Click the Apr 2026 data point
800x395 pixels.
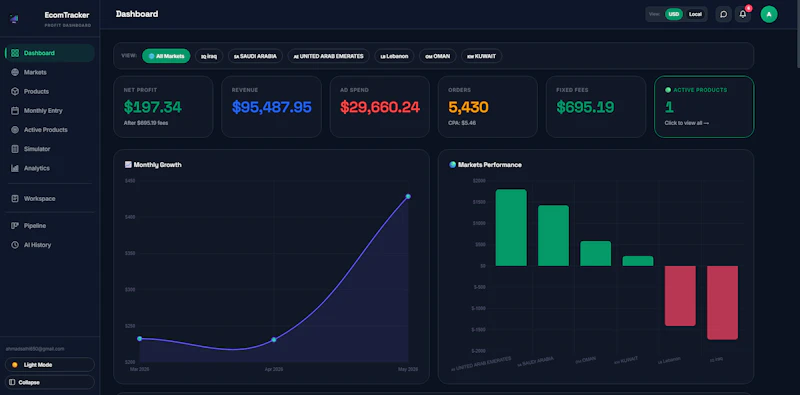click(274, 339)
